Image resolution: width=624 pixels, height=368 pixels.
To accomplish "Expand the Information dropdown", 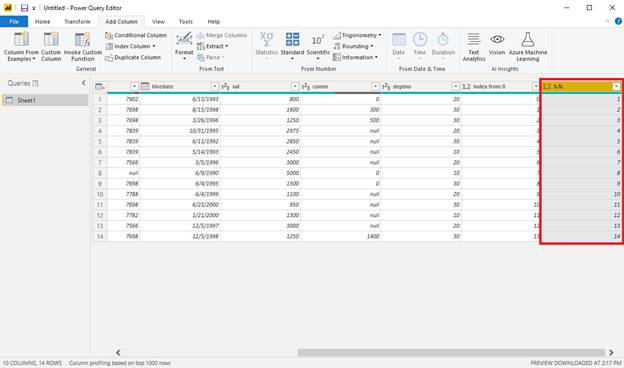I will (x=376, y=58).
